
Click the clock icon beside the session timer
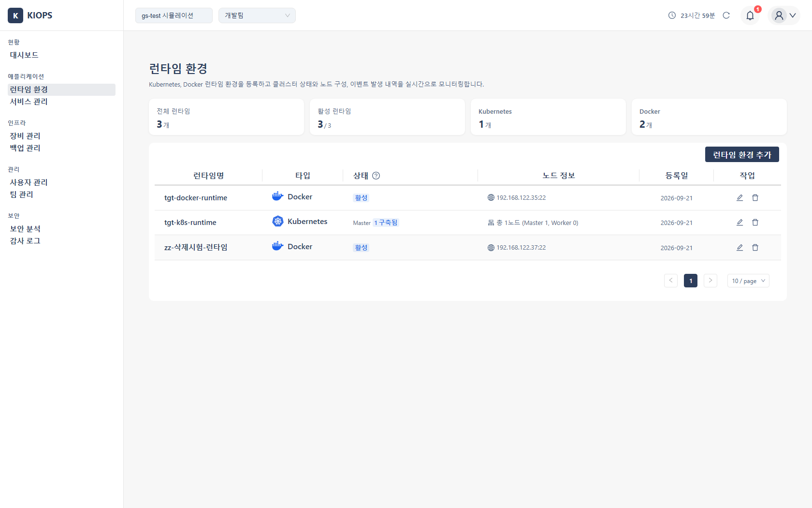pos(672,15)
